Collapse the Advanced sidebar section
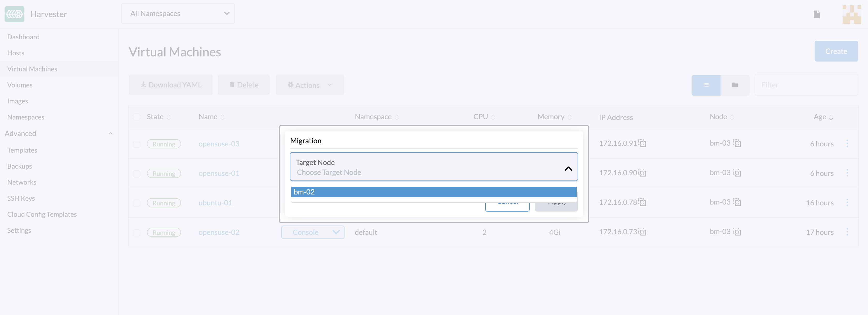 click(x=110, y=133)
